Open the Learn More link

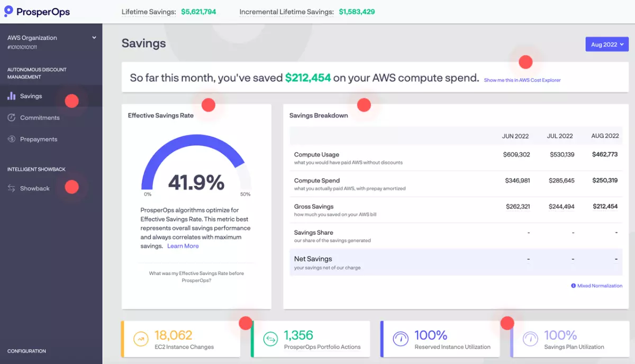[183, 245]
